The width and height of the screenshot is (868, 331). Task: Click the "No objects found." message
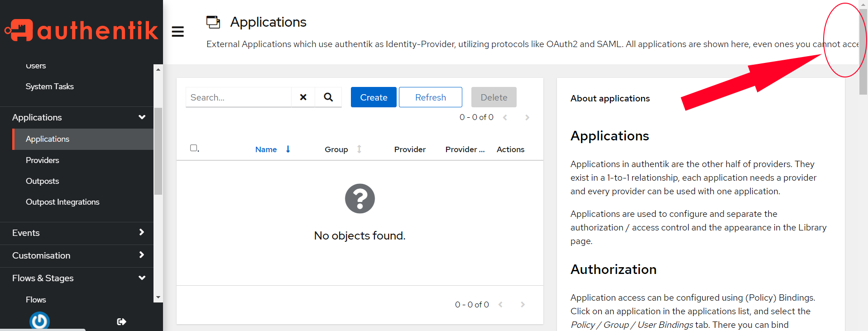[x=360, y=235]
